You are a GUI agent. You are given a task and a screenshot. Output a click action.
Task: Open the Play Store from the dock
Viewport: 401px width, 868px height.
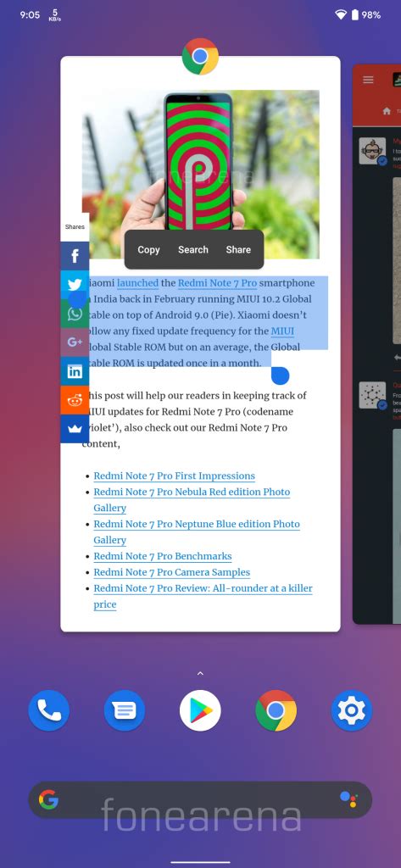point(200,710)
